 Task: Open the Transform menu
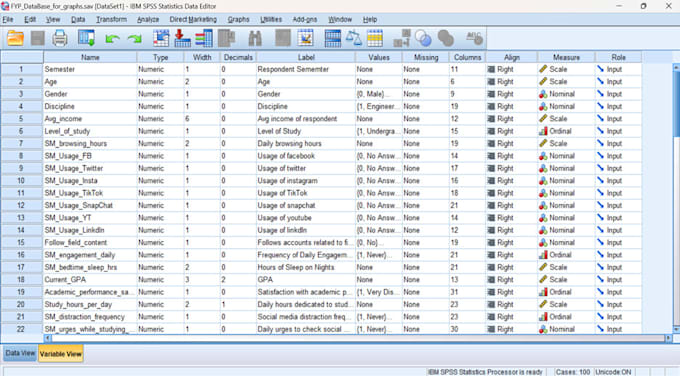click(x=111, y=20)
